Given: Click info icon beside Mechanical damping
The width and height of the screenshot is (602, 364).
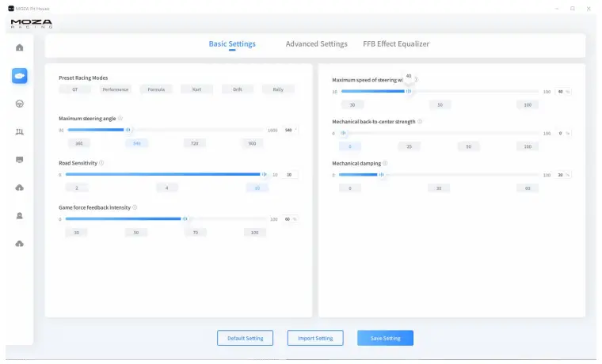Looking at the screenshot, I should [x=385, y=163].
